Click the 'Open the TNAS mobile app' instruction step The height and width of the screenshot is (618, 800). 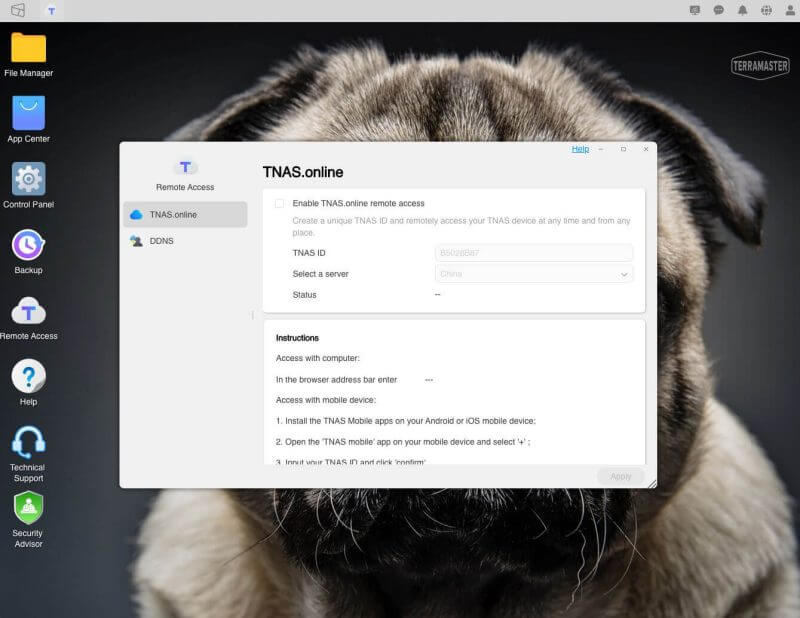(403, 442)
